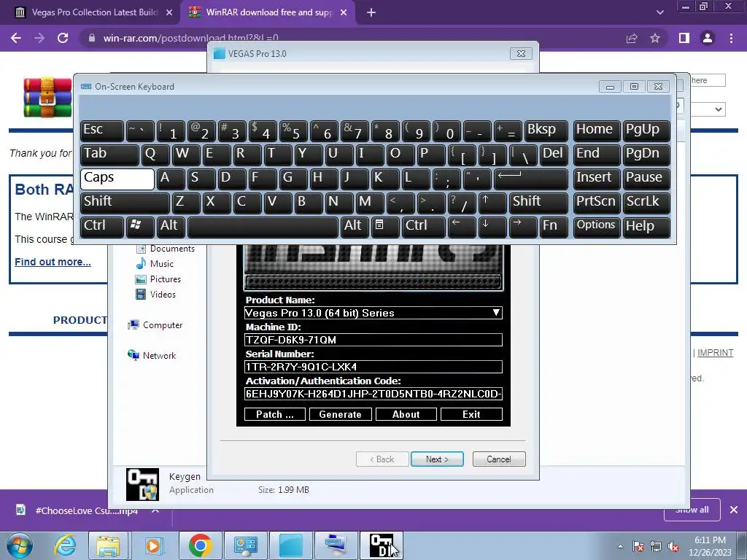Click the About button in the keygen

406,414
